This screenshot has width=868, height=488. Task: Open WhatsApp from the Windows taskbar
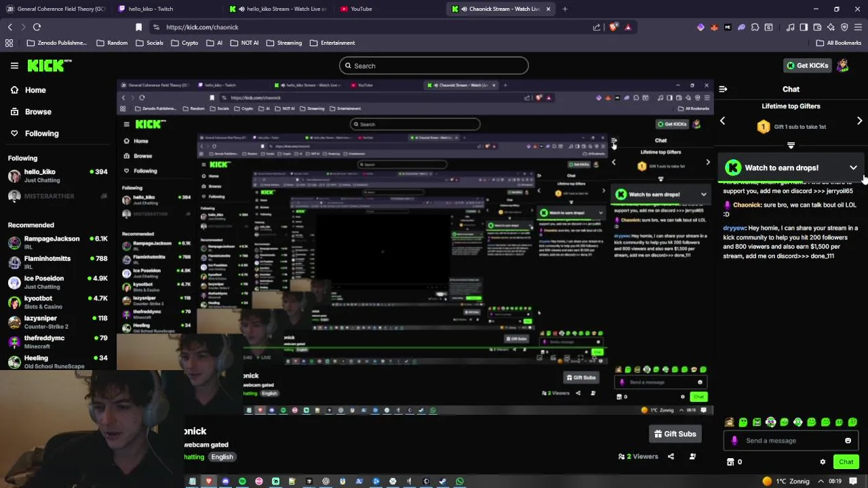(460, 481)
